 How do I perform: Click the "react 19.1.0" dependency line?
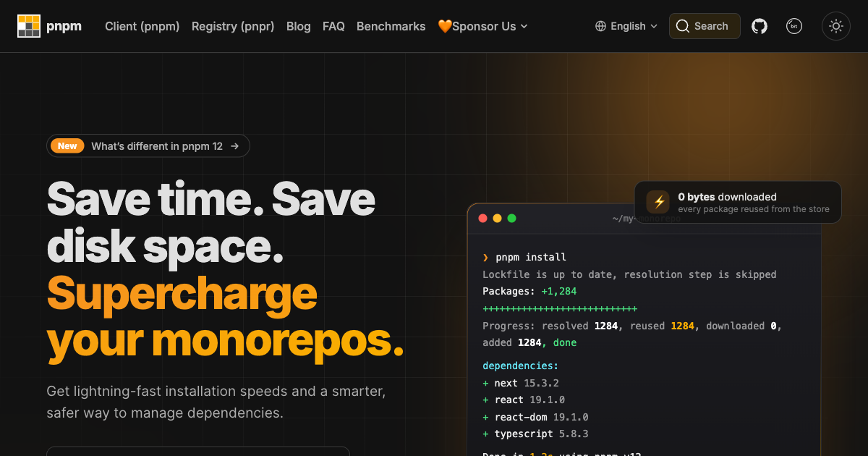(x=524, y=400)
